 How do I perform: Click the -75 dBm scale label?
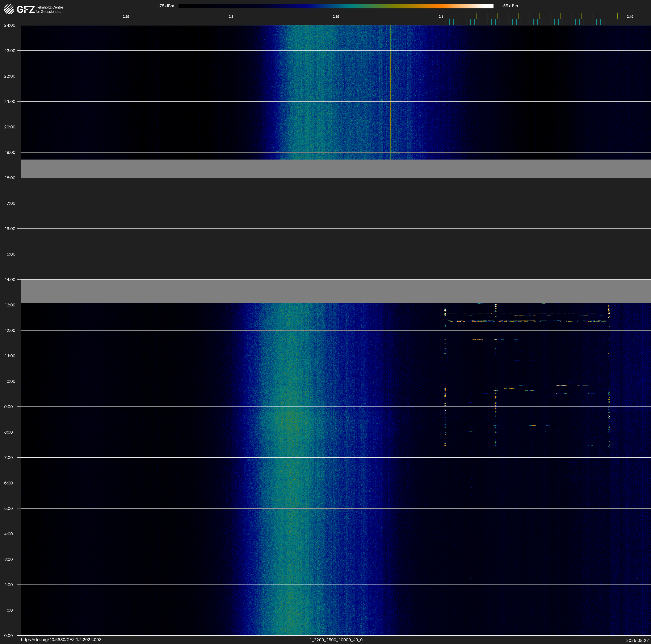166,6
